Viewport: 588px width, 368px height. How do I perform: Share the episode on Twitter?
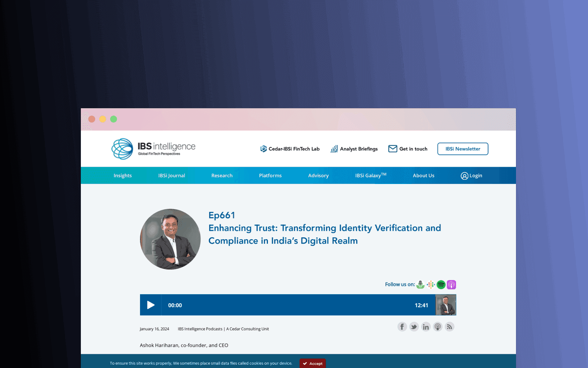click(x=414, y=327)
